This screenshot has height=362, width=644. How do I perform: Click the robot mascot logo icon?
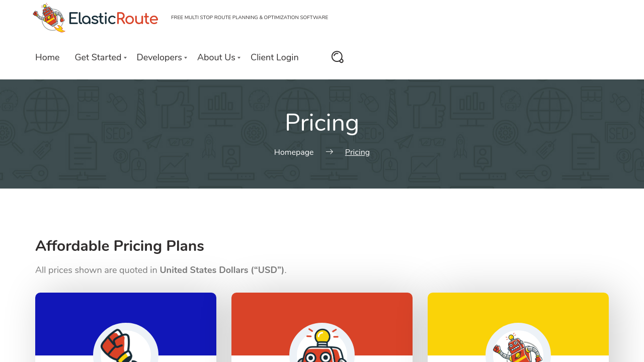coord(49,18)
